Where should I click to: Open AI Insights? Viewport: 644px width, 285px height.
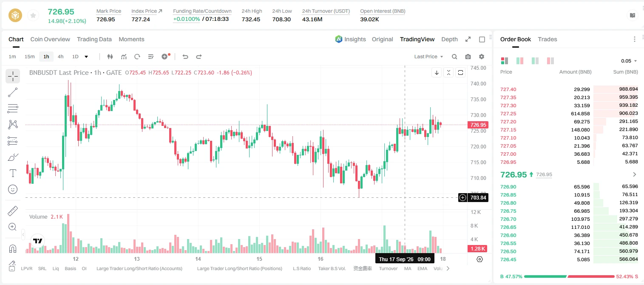click(x=350, y=39)
